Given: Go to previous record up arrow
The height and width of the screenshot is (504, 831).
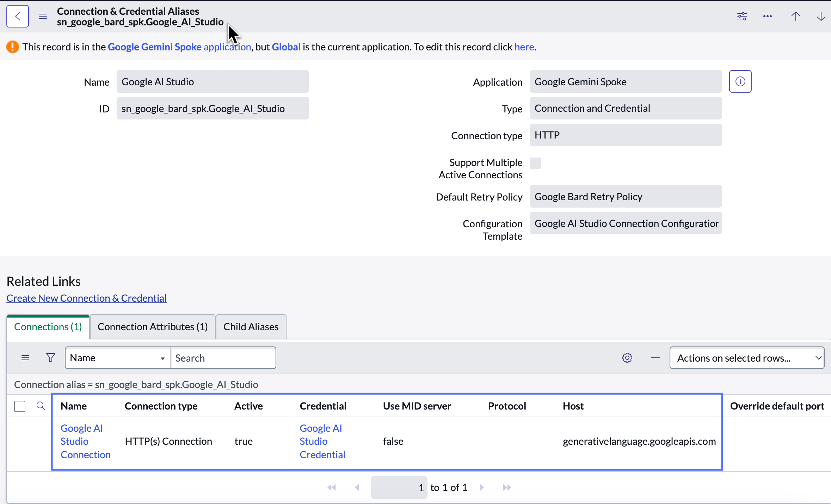Looking at the screenshot, I should 796,16.
